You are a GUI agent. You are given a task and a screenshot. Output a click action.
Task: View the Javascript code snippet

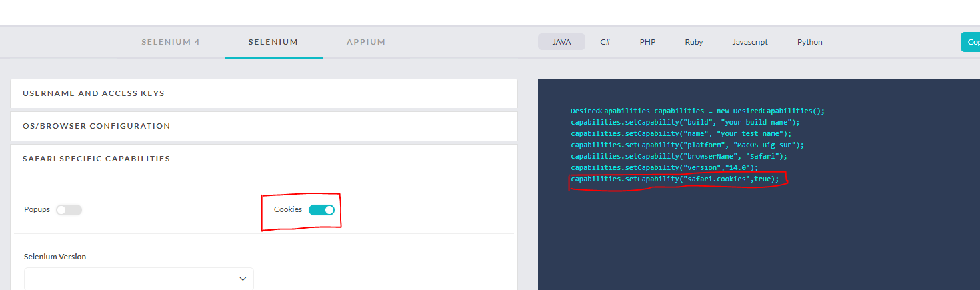click(749, 42)
